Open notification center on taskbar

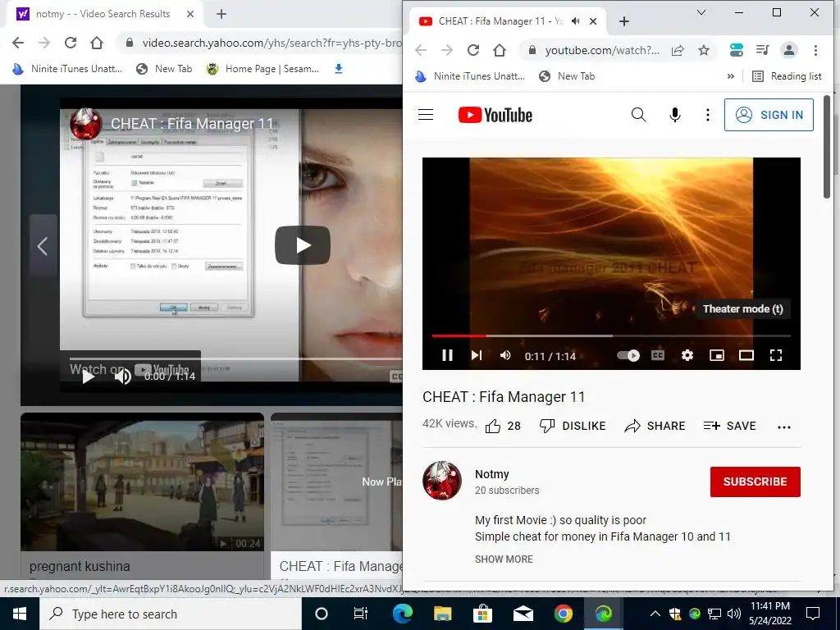(x=813, y=614)
